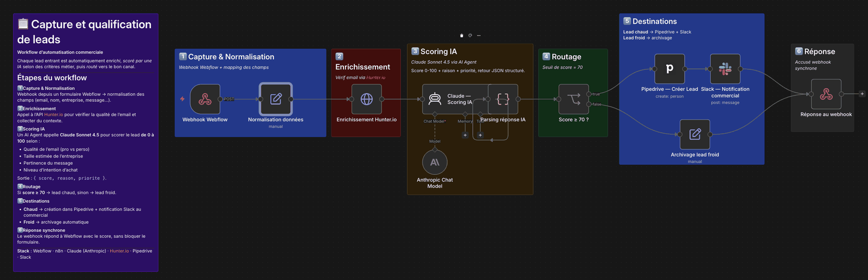The width and height of the screenshot is (868, 280).
Task: Add a Memory sub-node with its plus button
Action: [x=465, y=135]
